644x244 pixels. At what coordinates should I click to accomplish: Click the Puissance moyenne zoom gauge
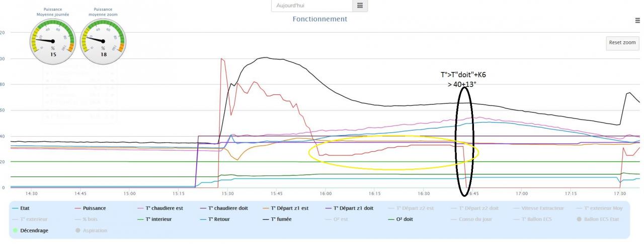104,41
